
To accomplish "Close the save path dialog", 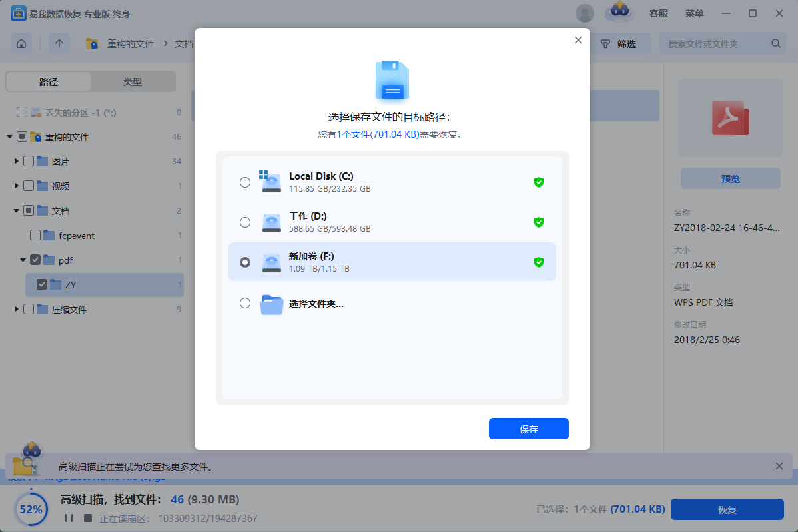I will 578,41.
